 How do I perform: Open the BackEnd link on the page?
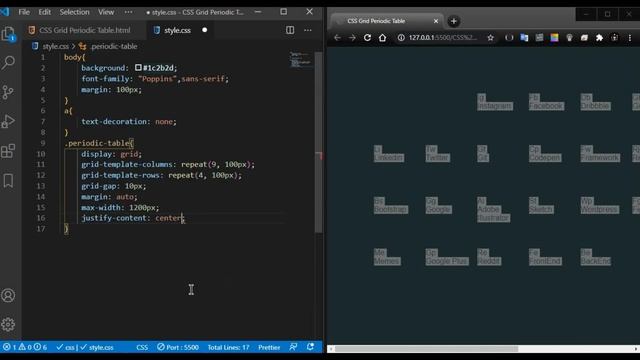(x=596, y=257)
